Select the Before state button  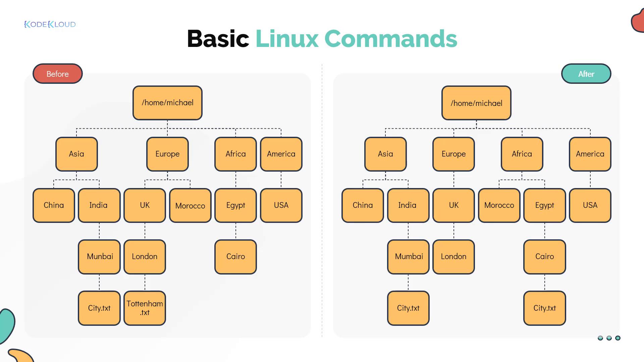pyautogui.click(x=57, y=74)
